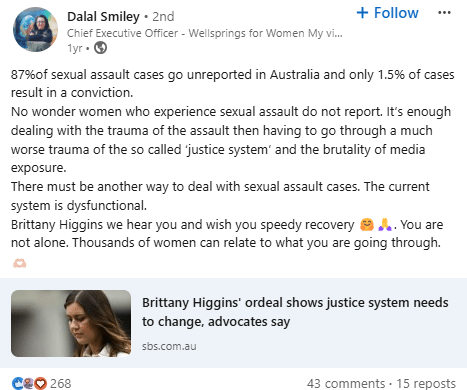Click the sbs.com.au source link
The image size is (467, 390).
point(169,346)
